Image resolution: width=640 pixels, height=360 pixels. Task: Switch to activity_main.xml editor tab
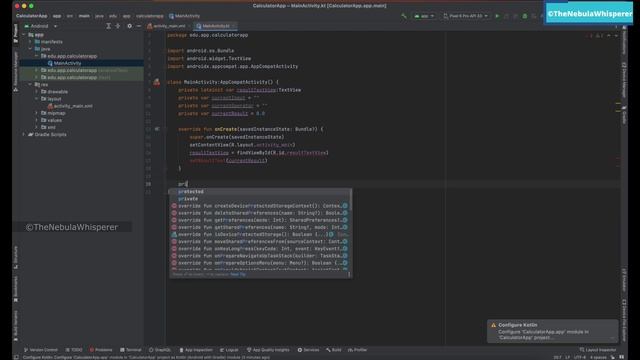tap(166, 26)
